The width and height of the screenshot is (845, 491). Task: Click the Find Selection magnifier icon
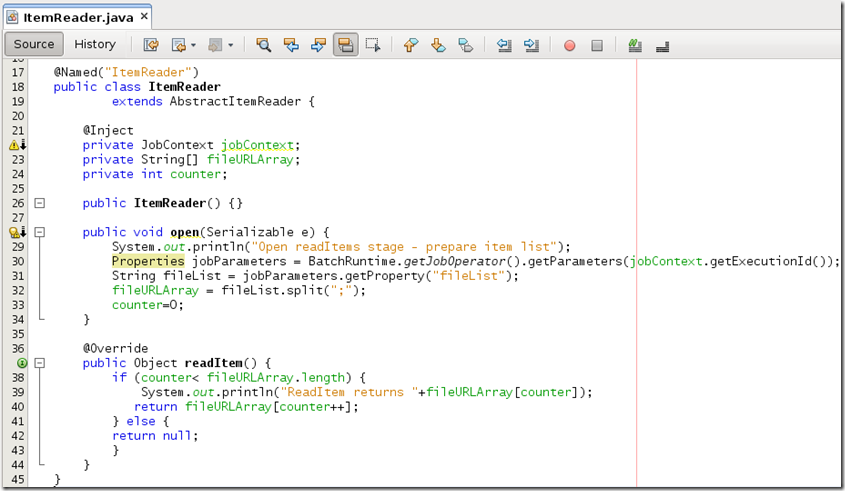pyautogui.click(x=264, y=45)
